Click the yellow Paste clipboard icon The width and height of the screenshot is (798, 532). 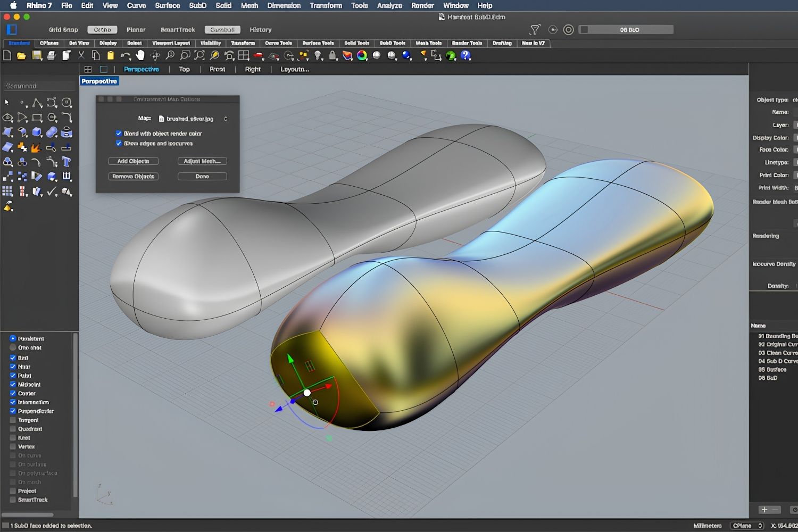point(111,55)
